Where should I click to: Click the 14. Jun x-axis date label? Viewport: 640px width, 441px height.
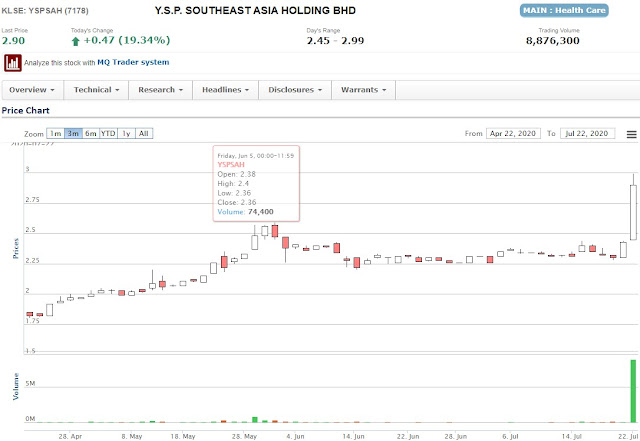353,437
